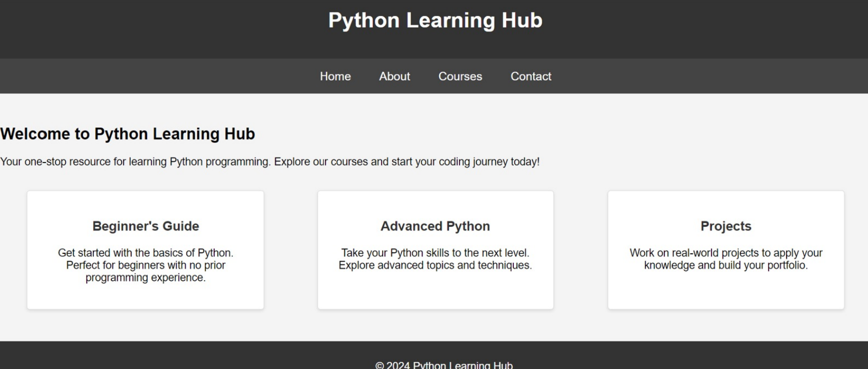
Task: Go to the About page
Action: point(395,76)
